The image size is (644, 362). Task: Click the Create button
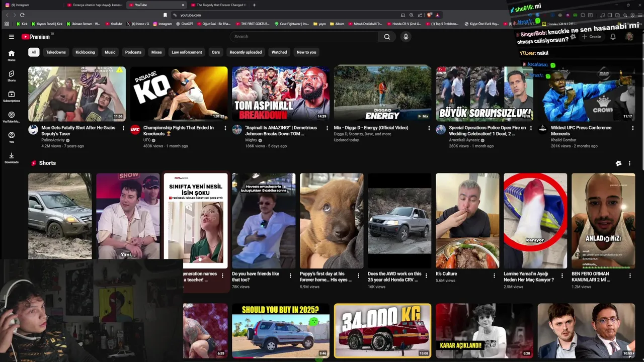pyautogui.click(x=591, y=37)
